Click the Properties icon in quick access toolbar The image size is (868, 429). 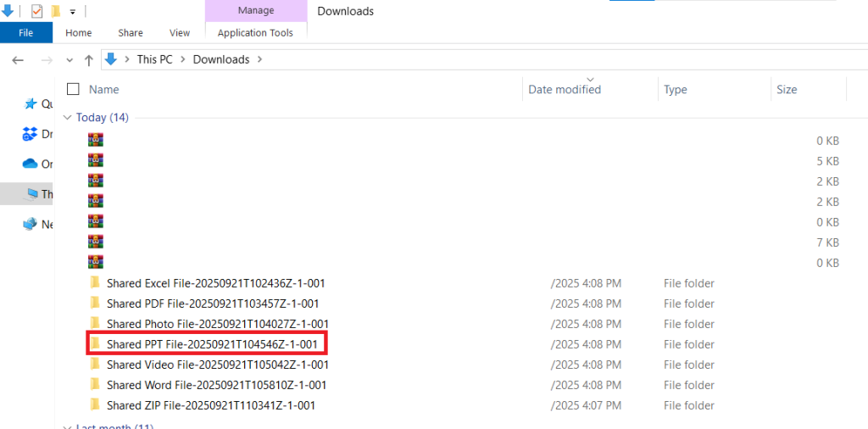[x=36, y=11]
